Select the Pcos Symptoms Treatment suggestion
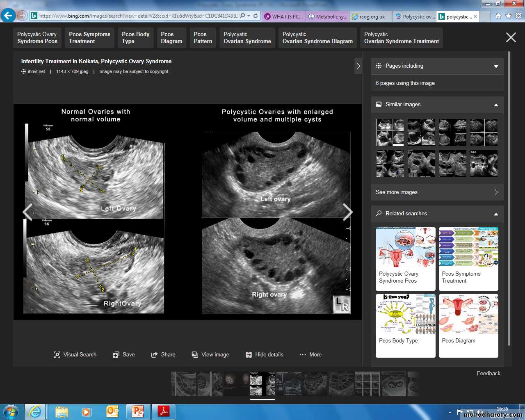 (x=89, y=38)
